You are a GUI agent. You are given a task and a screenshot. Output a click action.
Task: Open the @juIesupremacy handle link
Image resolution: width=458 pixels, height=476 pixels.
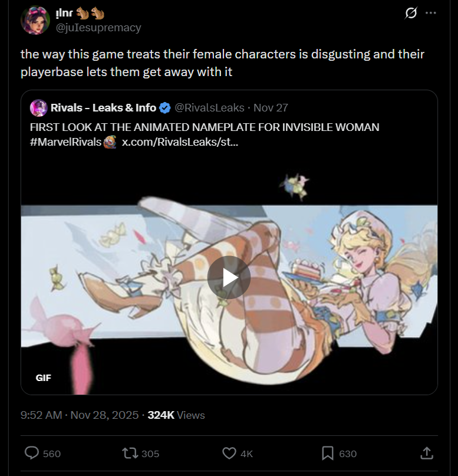pyautogui.click(x=98, y=28)
